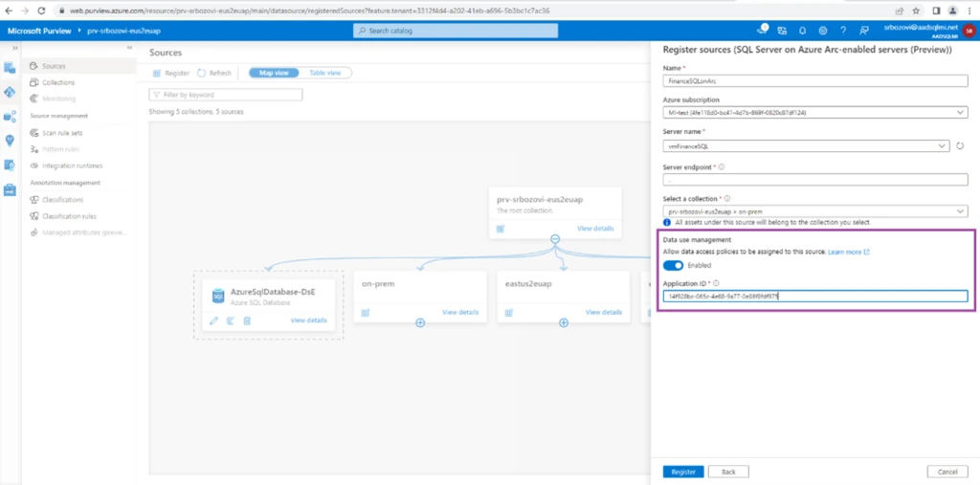The height and width of the screenshot is (485, 980).
Task: Click the info icon next to Server endpoint
Action: click(x=722, y=166)
